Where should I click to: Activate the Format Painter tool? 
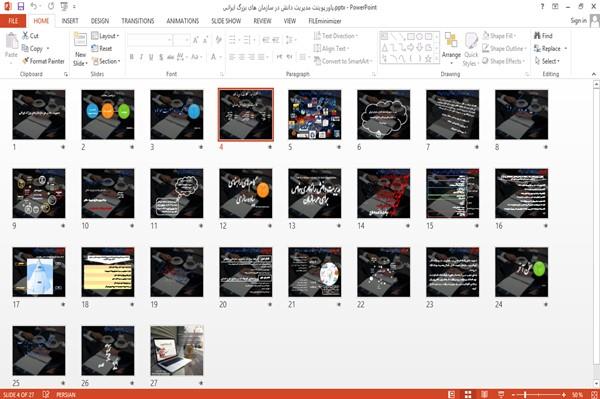coord(43,61)
